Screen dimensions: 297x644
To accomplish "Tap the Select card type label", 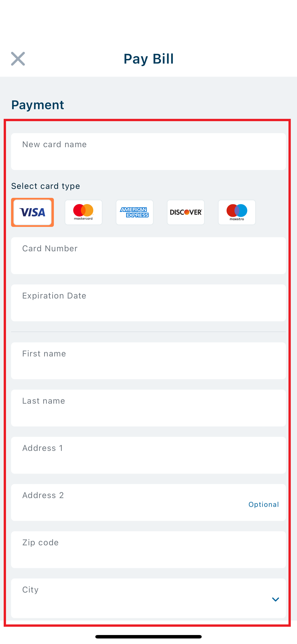I will coord(46,186).
